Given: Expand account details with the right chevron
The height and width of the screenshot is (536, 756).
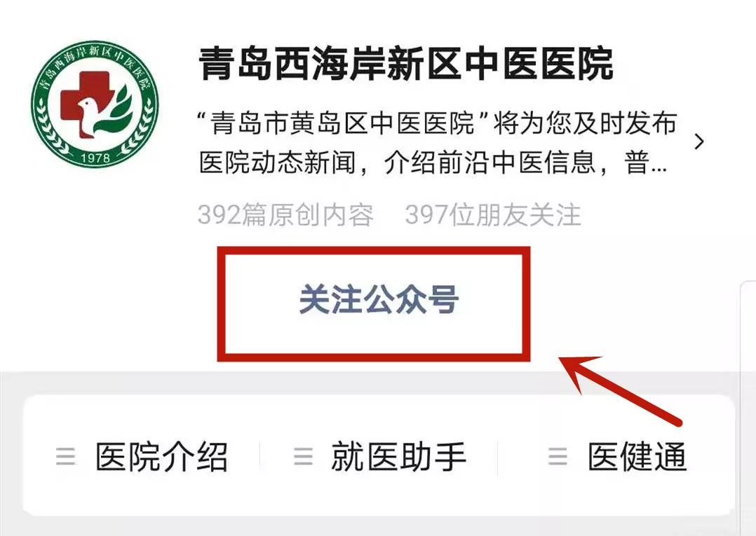Looking at the screenshot, I should pyautogui.click(x=699, y=142).
